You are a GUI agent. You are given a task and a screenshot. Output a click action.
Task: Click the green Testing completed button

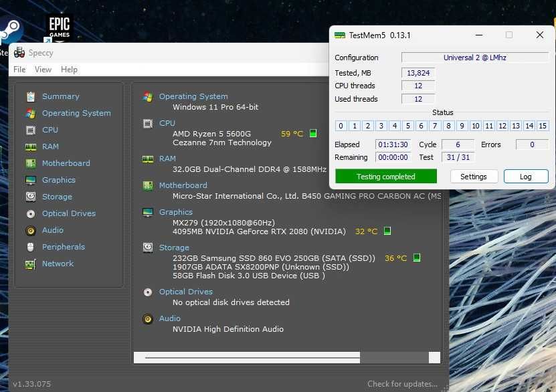point(386,176)
